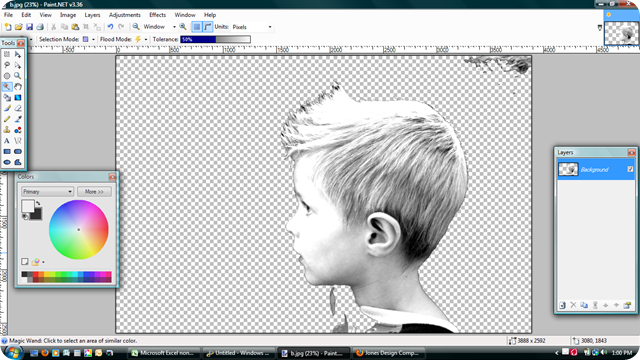Select the Magic Wand tool
This screenshot has height=360, width=640.
point(7,87)
